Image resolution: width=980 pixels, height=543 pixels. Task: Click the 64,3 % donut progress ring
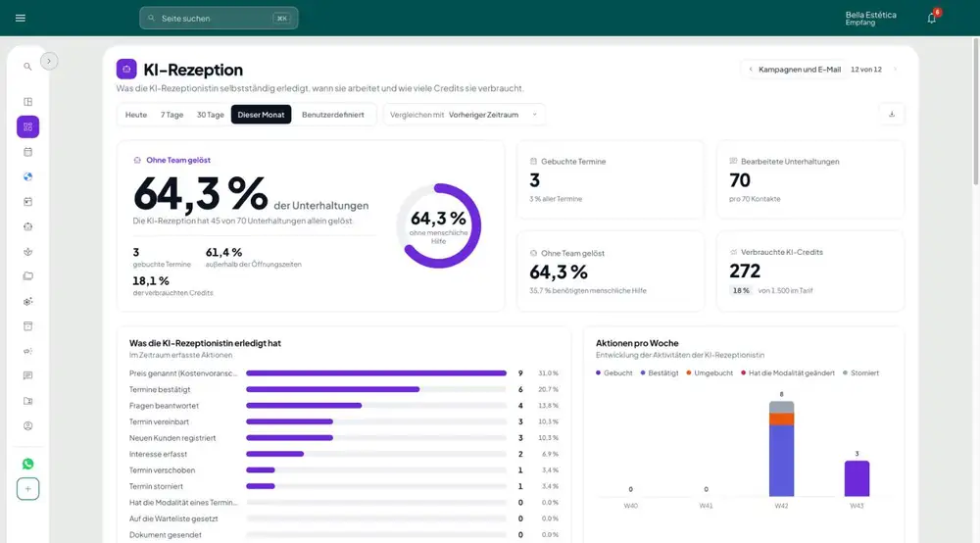tap(439, 225)
